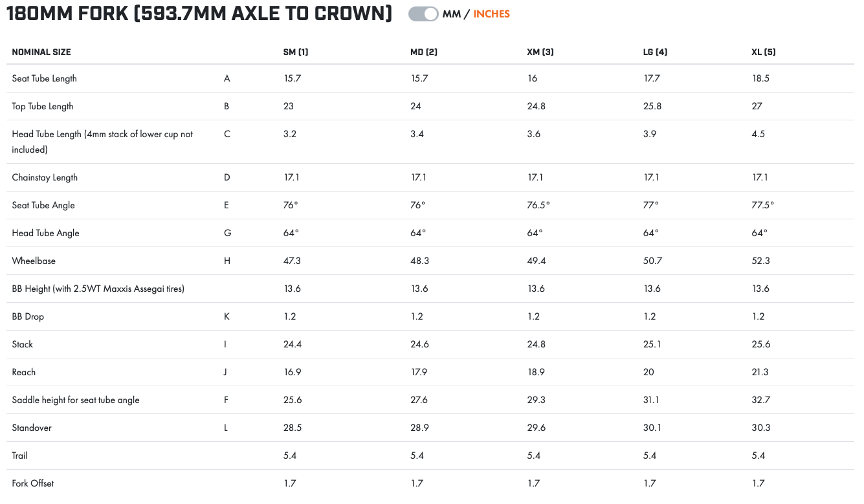Click the Top Tube Length row label

coord(43,106)
